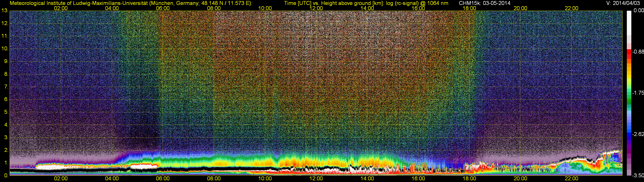The image size is (644, 182).
Task: Click the height axis label 7
Action: pos(6,87)
